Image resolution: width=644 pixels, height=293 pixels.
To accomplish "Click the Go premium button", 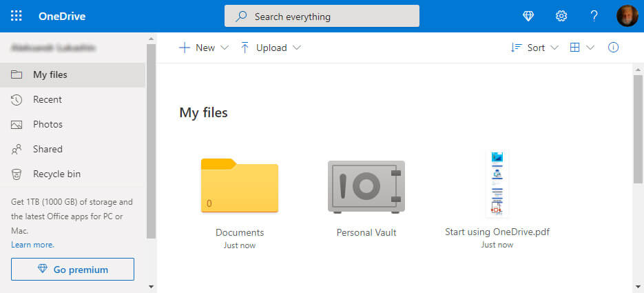I will coord(73,269).
